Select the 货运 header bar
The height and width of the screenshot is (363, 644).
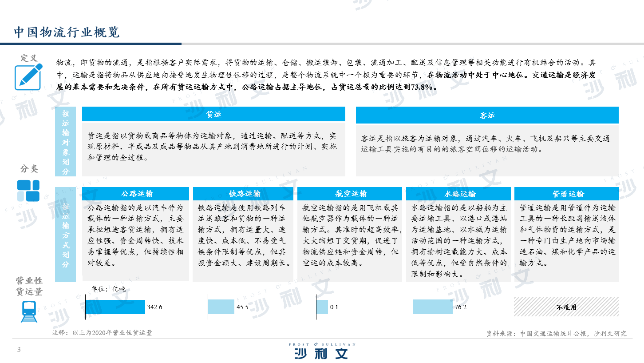213,114
